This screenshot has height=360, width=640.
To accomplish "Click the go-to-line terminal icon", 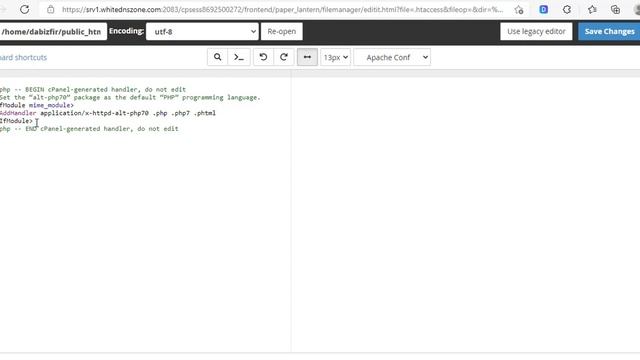I will click(239, 57).
